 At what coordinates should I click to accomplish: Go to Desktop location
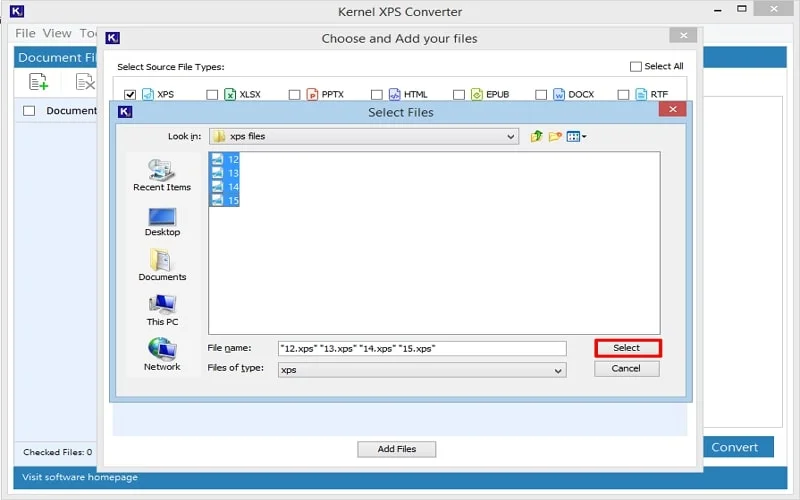click(x=162, y=221)
